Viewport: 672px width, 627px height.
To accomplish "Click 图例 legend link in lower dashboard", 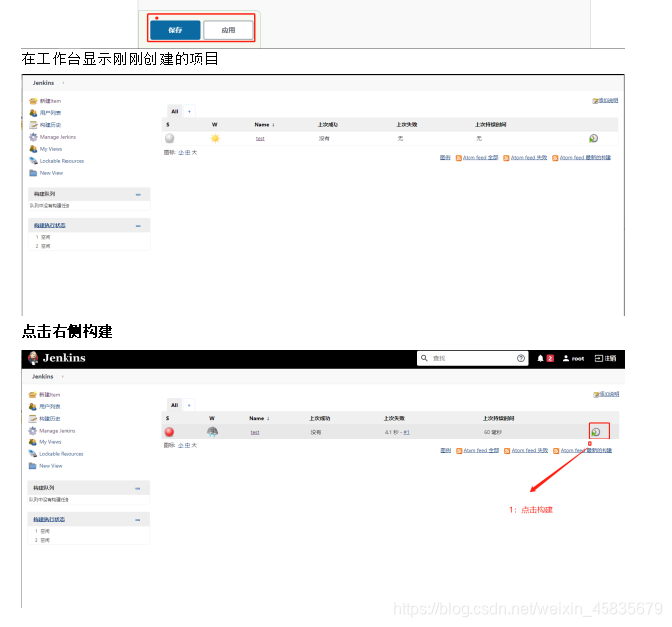I will click(x=446, y=451).
